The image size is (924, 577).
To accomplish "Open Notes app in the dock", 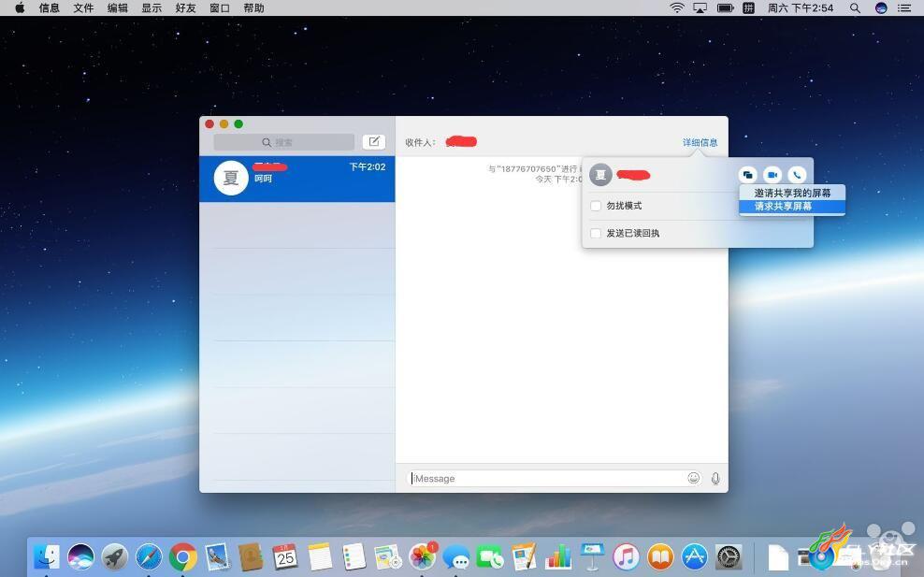I will (x=320, y=556).
